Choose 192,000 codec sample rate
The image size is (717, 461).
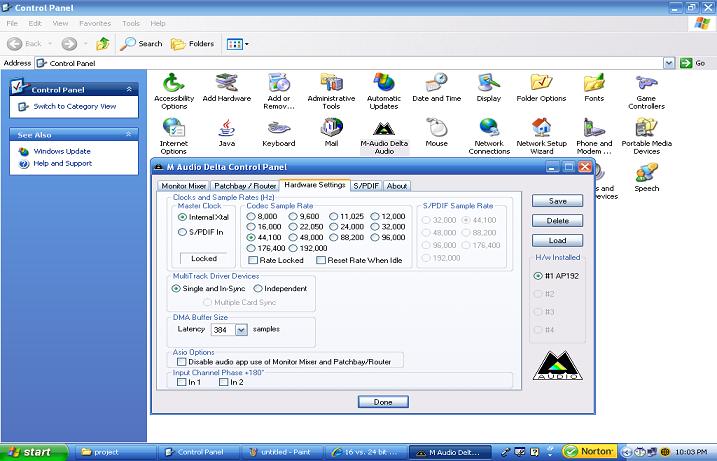click(x=308, y=248)
